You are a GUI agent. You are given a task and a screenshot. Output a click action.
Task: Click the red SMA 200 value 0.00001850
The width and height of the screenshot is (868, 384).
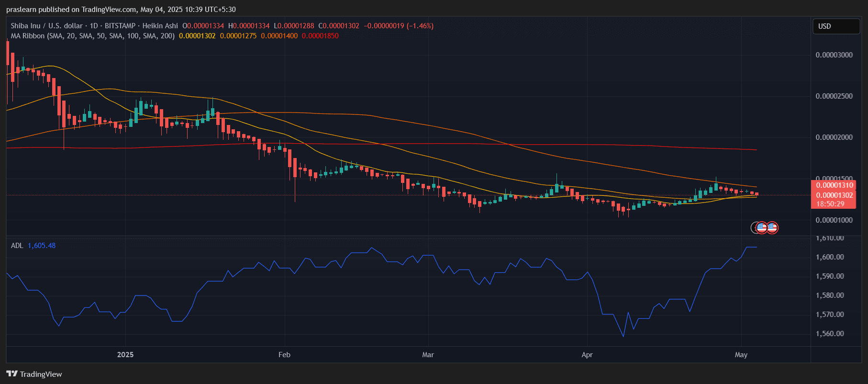tap(320, 36)
